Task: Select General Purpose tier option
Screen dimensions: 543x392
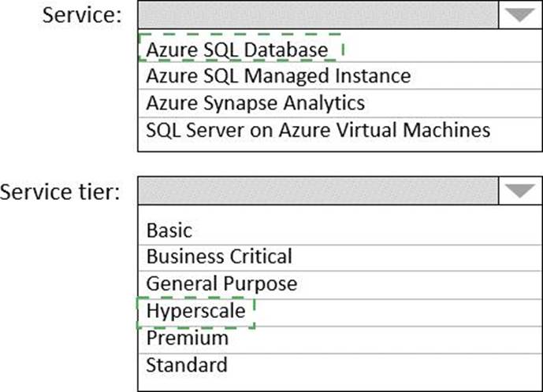Action: pos(221,283)
